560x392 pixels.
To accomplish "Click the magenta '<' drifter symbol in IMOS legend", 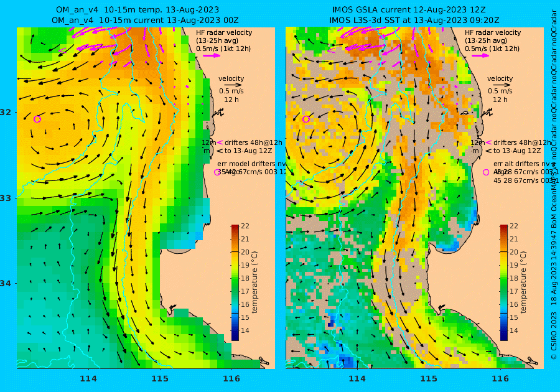I will [x=488, y=142].
